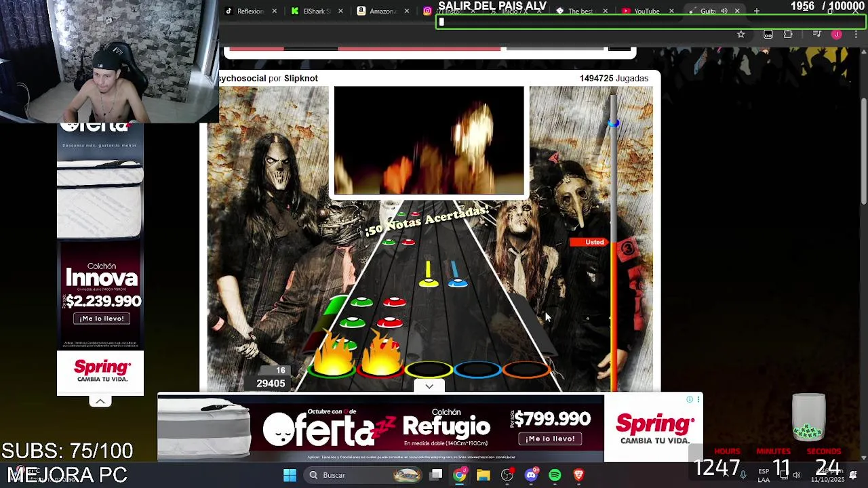Open the ESP LAA language indicator
This screenshot has height=488, width=868.
764,475
